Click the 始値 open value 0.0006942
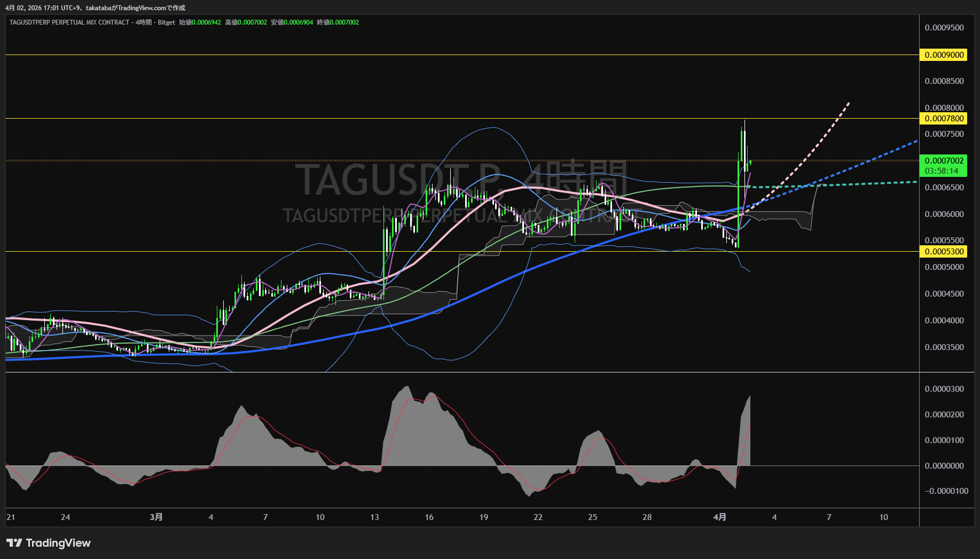The width and height of the screenshot is (980, 559). pos(206,22)
